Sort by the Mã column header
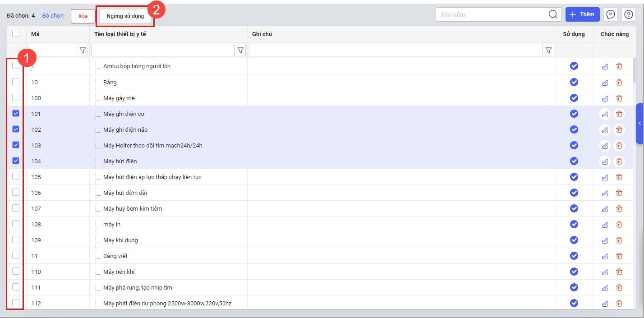 click(x=35, y=34)
